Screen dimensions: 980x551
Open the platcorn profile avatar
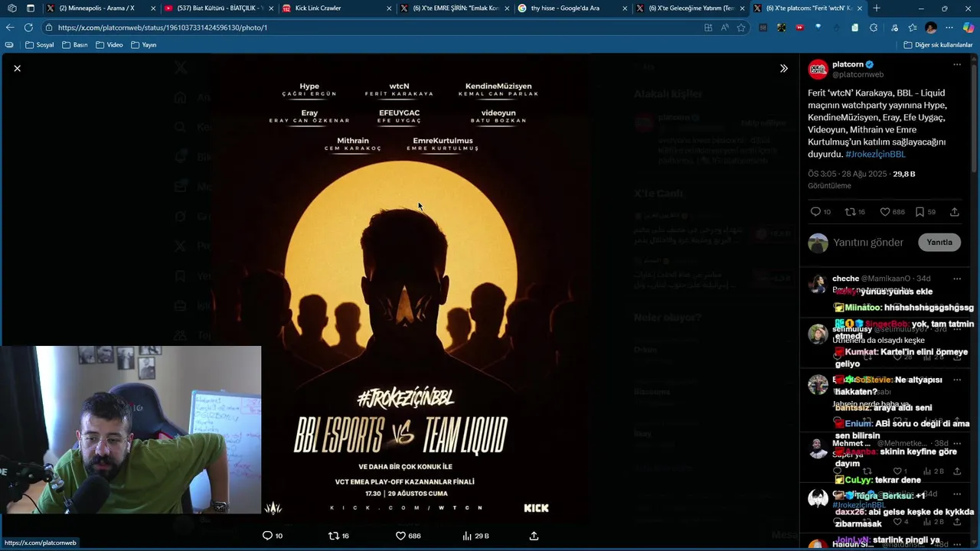(818, 69)
